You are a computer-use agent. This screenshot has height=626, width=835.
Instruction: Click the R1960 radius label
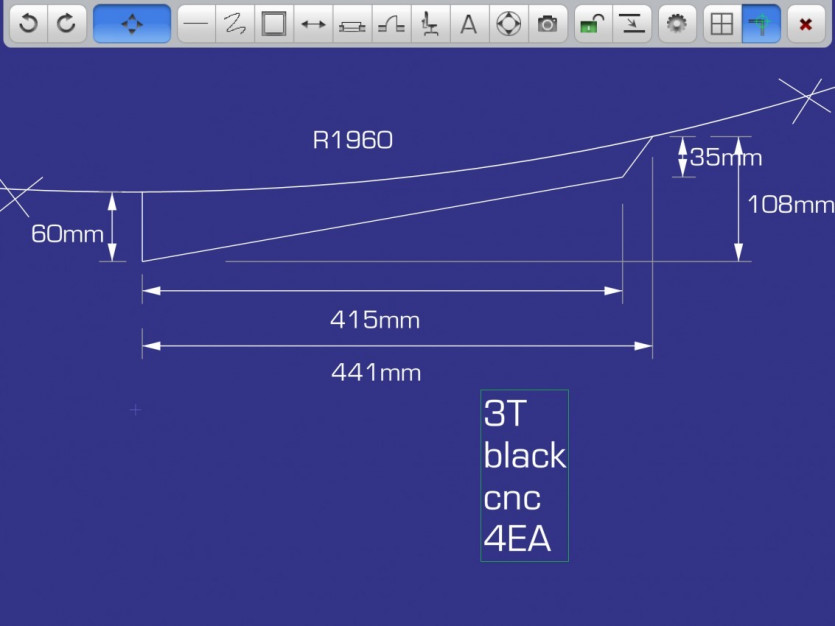[353, 141]
